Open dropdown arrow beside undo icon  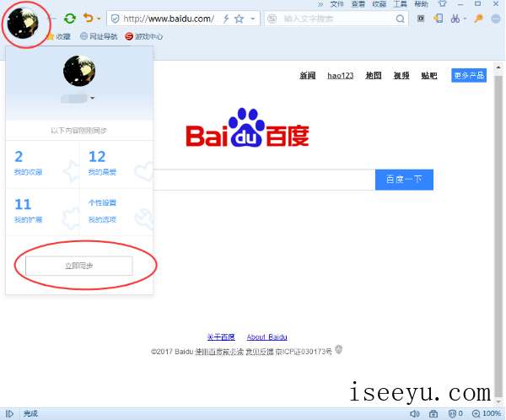click(x=99, y=19)
